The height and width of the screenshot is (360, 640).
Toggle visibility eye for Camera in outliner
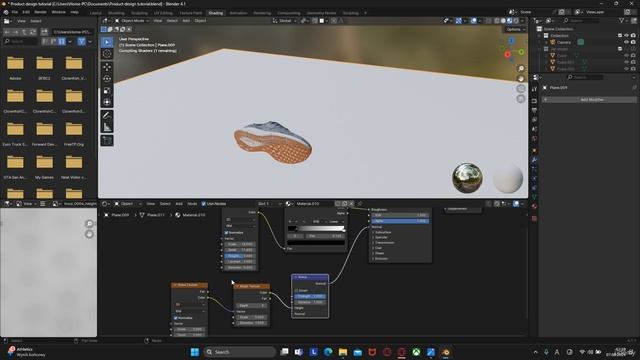click(x=627, y=42)
